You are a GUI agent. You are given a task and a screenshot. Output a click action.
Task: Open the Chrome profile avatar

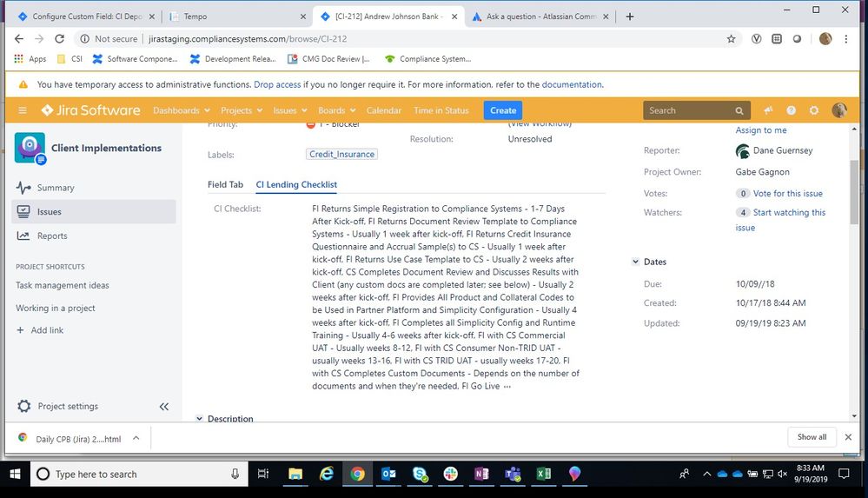click(x=825, y=39)
